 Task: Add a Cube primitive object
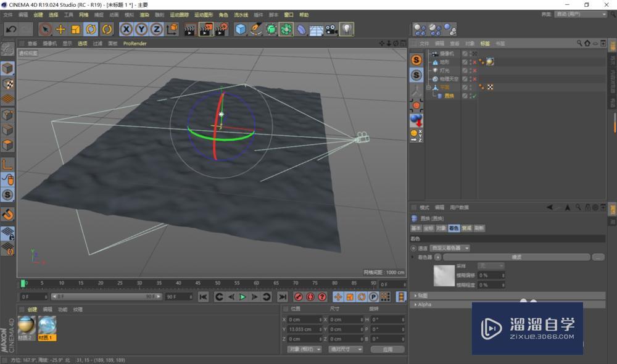coord(241,29)
